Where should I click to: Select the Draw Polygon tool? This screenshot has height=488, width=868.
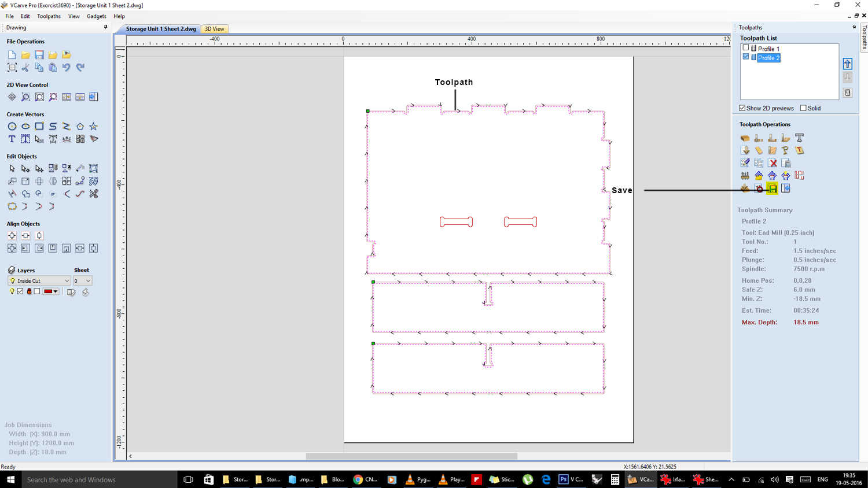point(80,126)
